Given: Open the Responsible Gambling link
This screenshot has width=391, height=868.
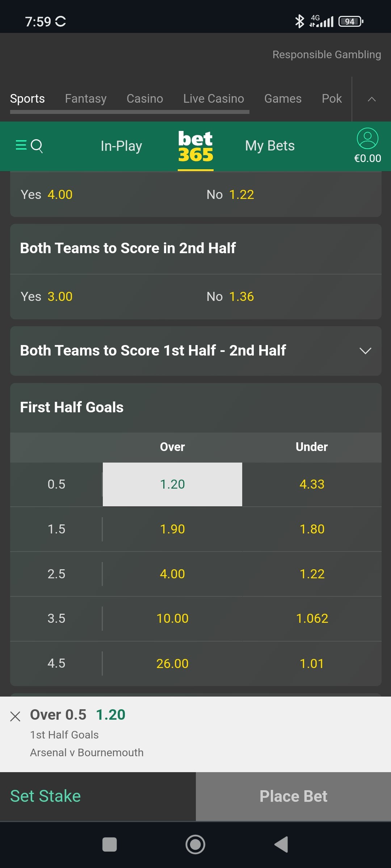Looking at the screenshot, I should [327, 55].
